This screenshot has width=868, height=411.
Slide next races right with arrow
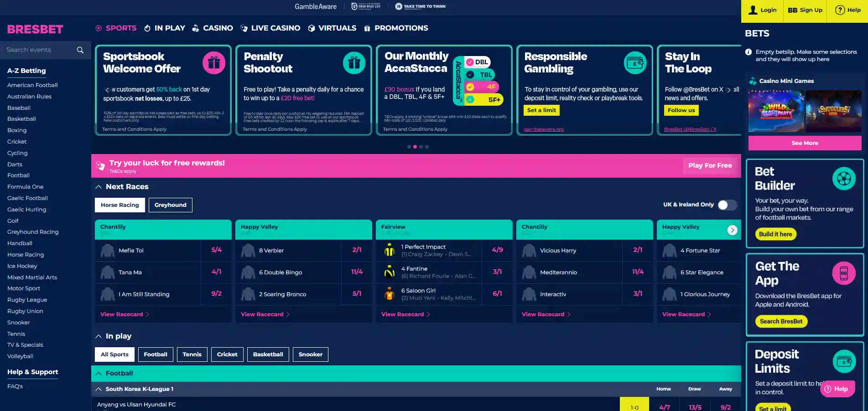coord(732,230)
